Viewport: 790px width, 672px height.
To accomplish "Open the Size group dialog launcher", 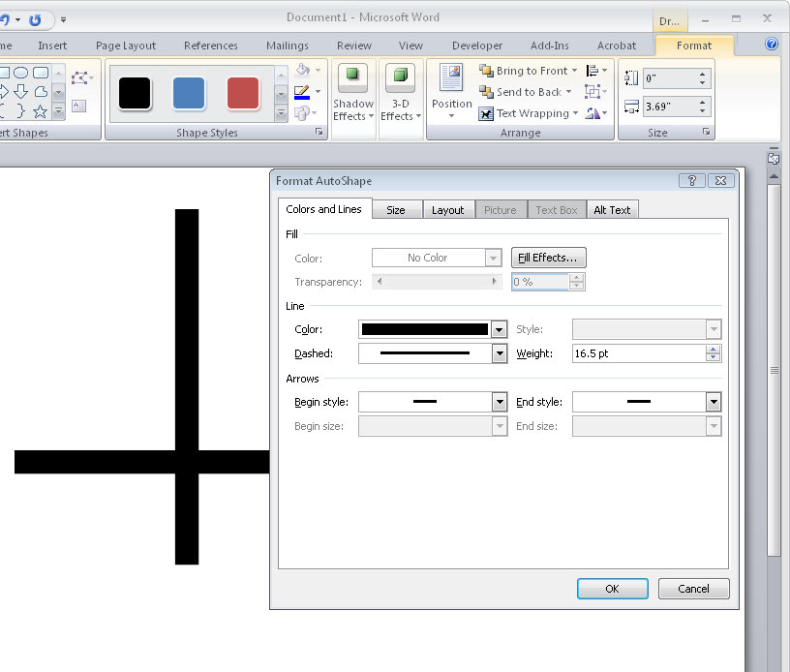I will pyautogui.click(x=707, y=132).
